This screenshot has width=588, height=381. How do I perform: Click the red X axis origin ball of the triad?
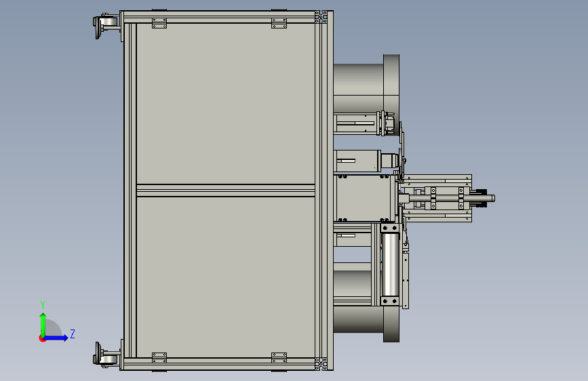coord(42,338)
